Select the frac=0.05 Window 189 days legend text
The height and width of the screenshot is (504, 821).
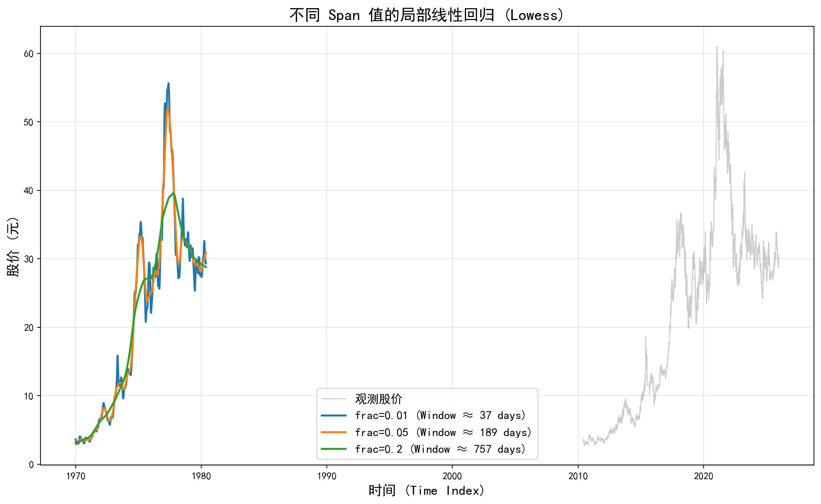click(x=443, y=432)
